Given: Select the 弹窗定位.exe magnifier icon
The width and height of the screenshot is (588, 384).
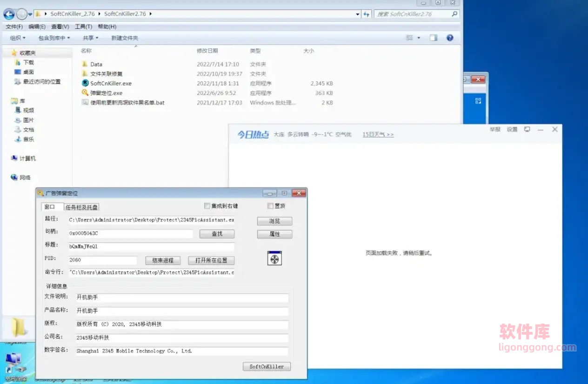Looking at the screenshot, I should pyautogui.click(x=85, y=93).
